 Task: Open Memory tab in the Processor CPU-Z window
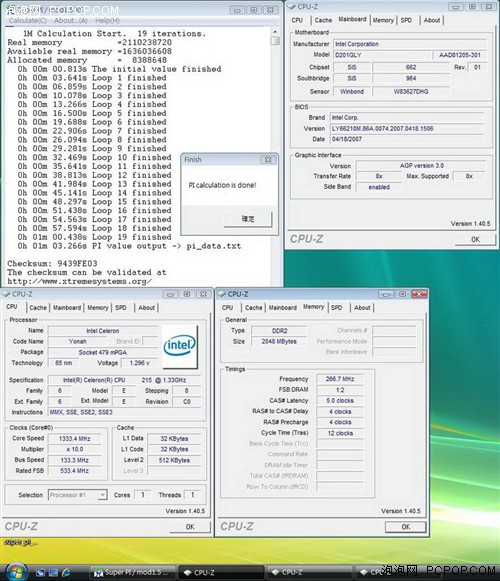click(x=98, y=308)
